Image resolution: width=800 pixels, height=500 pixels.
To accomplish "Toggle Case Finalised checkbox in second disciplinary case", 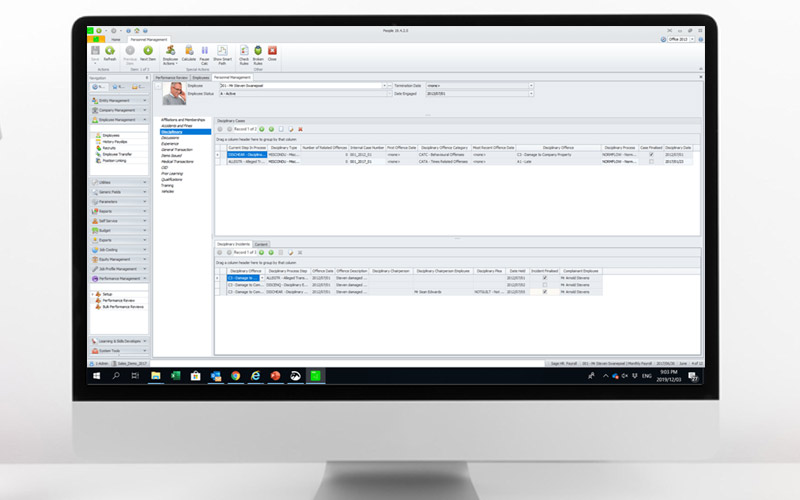I will pos(652,161).
